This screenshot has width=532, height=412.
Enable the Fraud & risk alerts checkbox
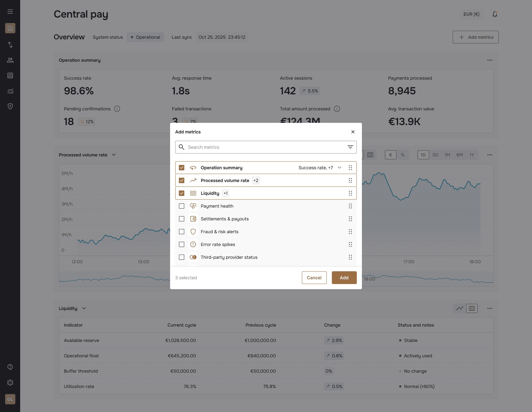click(181, 232)
